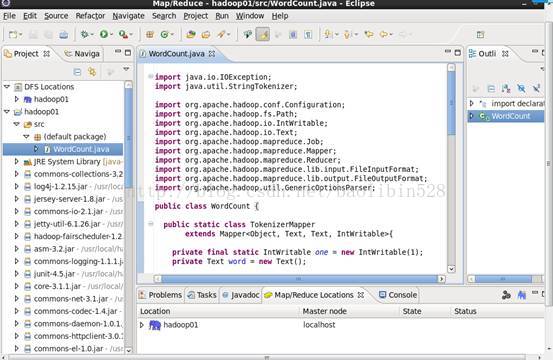Maximize the editor area
This screenshot has height=360, width=553.
point(458,53)
